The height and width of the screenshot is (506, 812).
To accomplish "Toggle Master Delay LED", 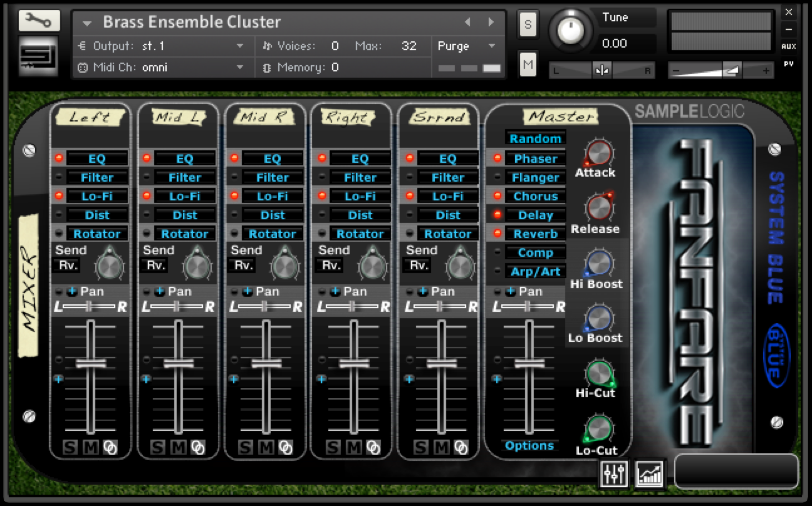I will click(x=497, y=214).
